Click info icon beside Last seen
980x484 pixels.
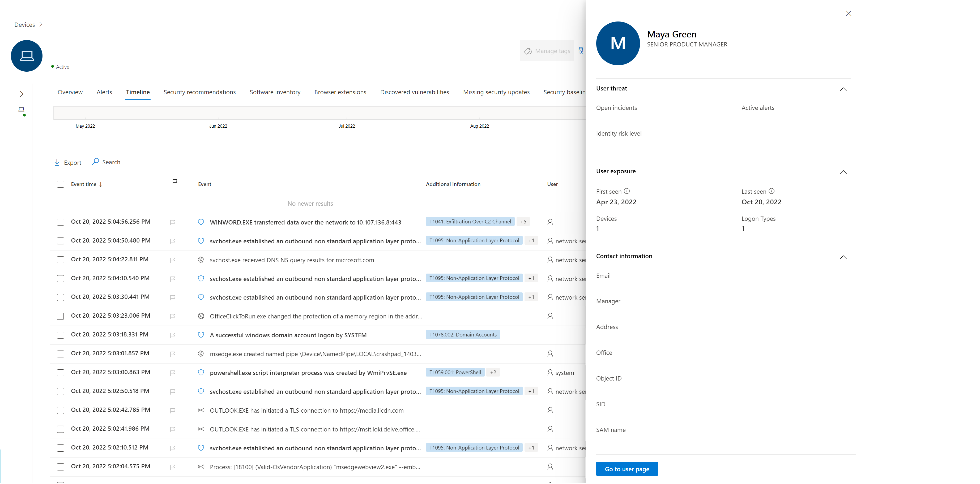point(771,191)
